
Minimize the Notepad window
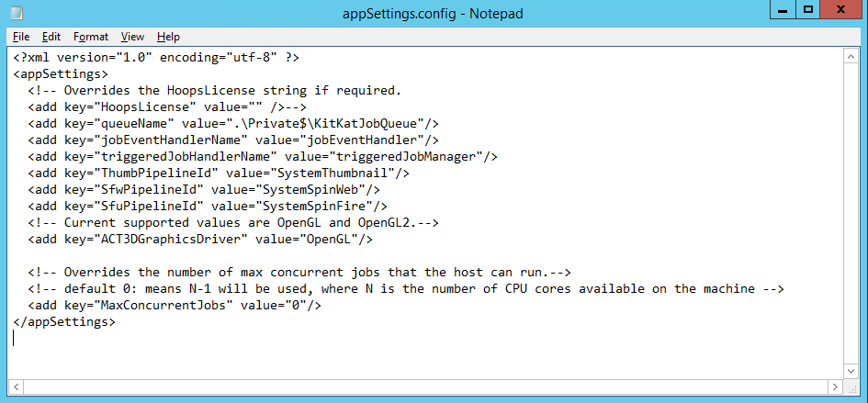[x=783, y=10]
